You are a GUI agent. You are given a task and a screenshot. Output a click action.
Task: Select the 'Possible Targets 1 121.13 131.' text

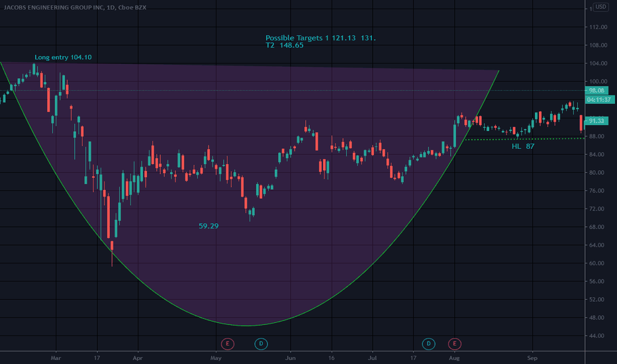(x=320, y=38)
